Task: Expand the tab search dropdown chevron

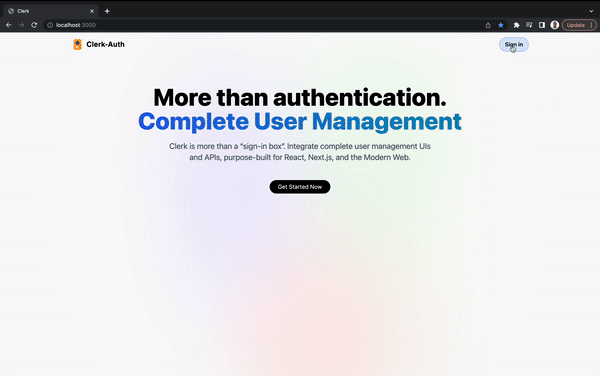Action: 591,11
